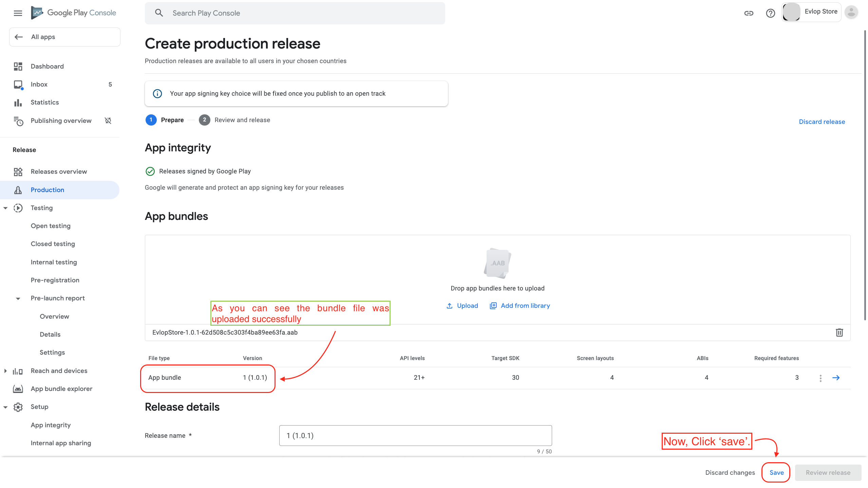Click the Discard release link
This screenshot has width=868, height=488.
822,121
